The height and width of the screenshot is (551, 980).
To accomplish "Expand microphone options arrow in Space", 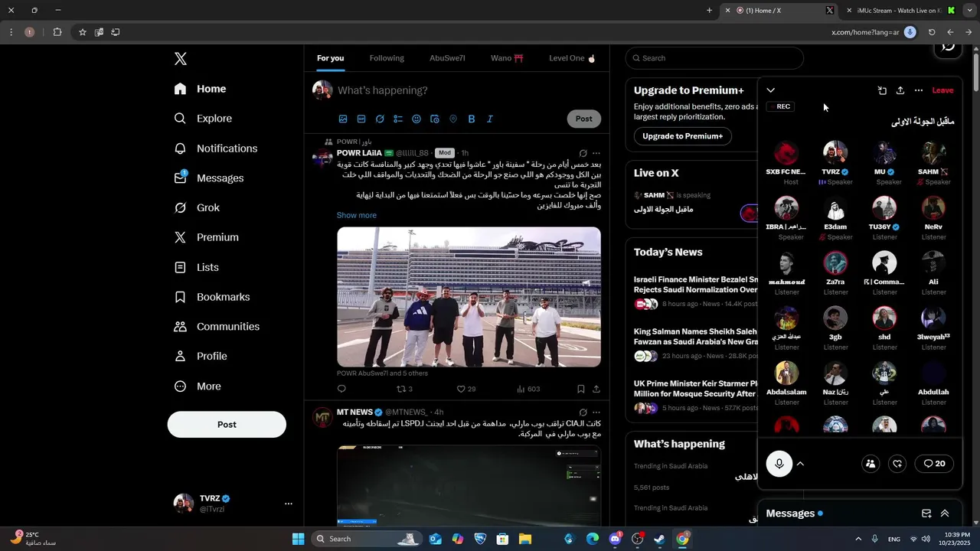I will click(800, 464).
